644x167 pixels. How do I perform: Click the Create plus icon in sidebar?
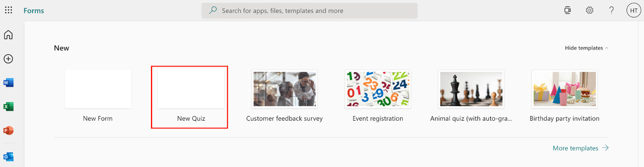click(x=8, y=59)
